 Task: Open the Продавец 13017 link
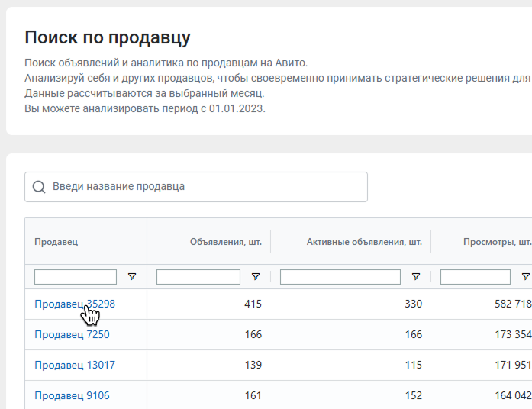click(x=75, y=365)
